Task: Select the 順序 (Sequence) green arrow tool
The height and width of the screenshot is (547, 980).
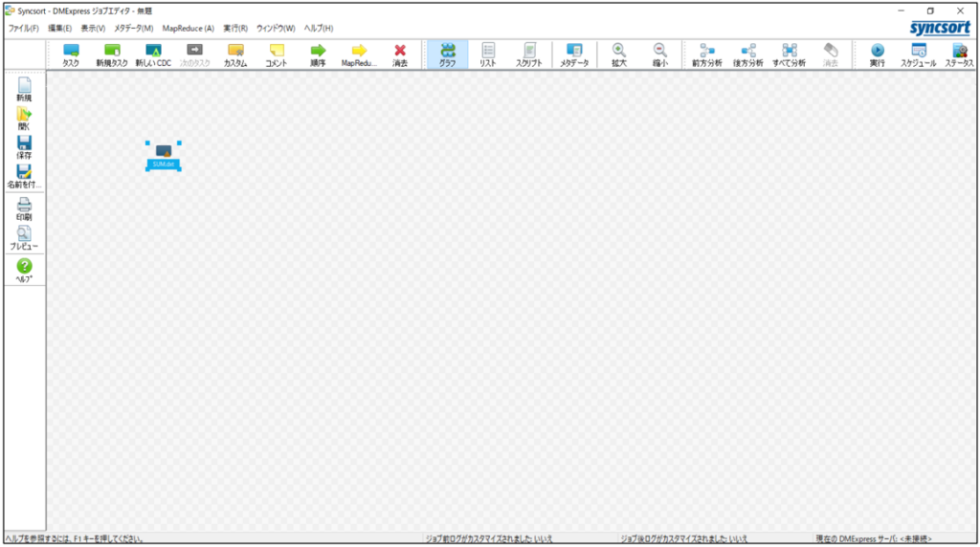Action: [318, 55]
